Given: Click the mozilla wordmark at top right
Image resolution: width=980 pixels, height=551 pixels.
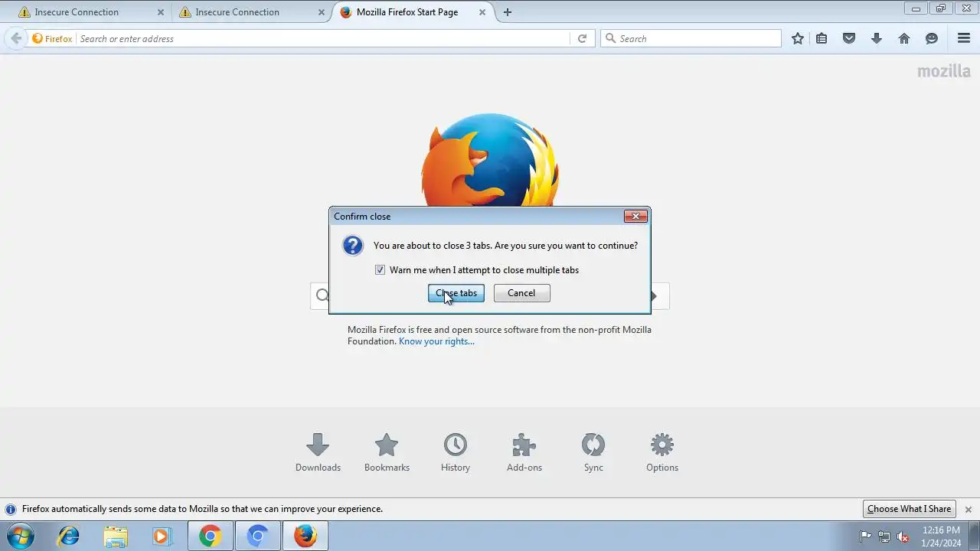Looking at the screenshot, I should [x=944, y=71].
